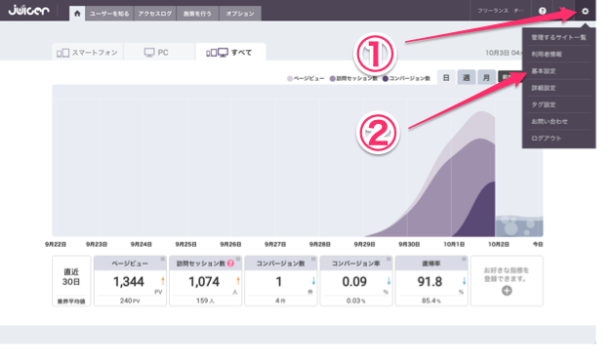Switch to the すべて device tab
This screenshot has height=364, width=616.
(x=230, y=53)
